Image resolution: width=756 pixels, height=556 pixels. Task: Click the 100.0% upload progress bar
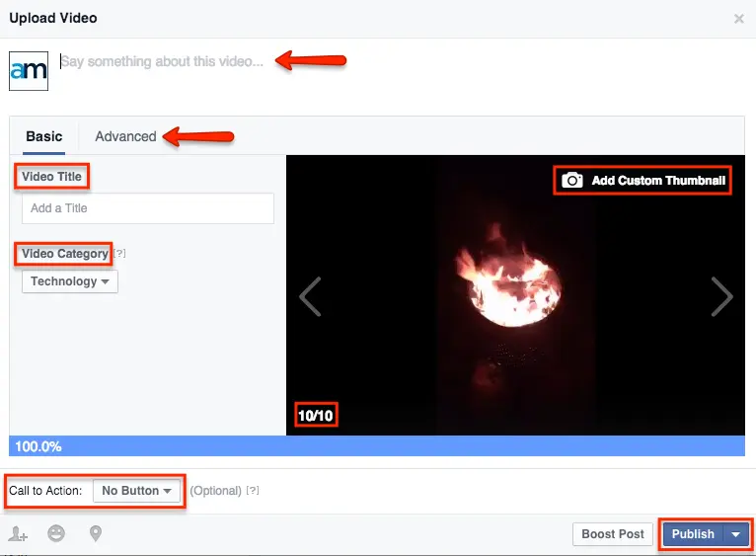click(376, 446)
